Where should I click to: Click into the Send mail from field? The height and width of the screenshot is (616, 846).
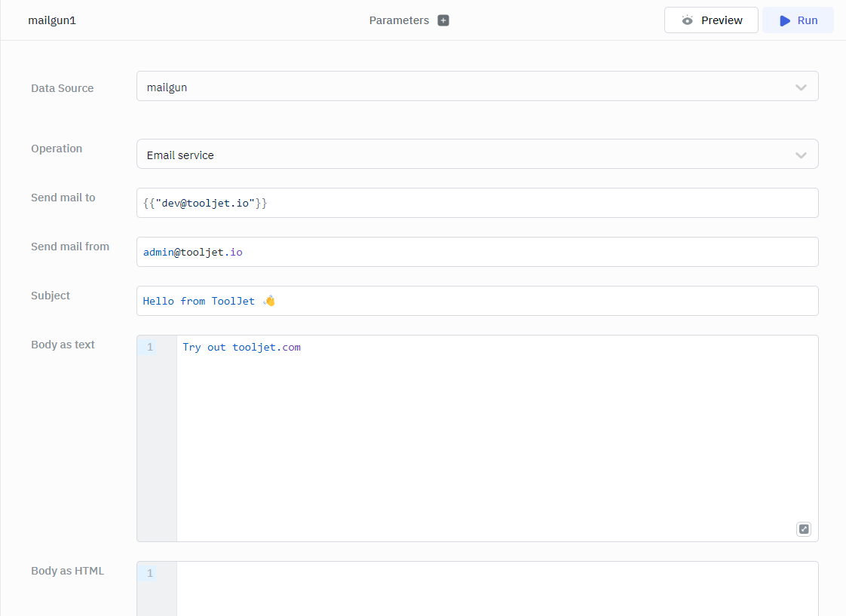[x=477, y=253]
